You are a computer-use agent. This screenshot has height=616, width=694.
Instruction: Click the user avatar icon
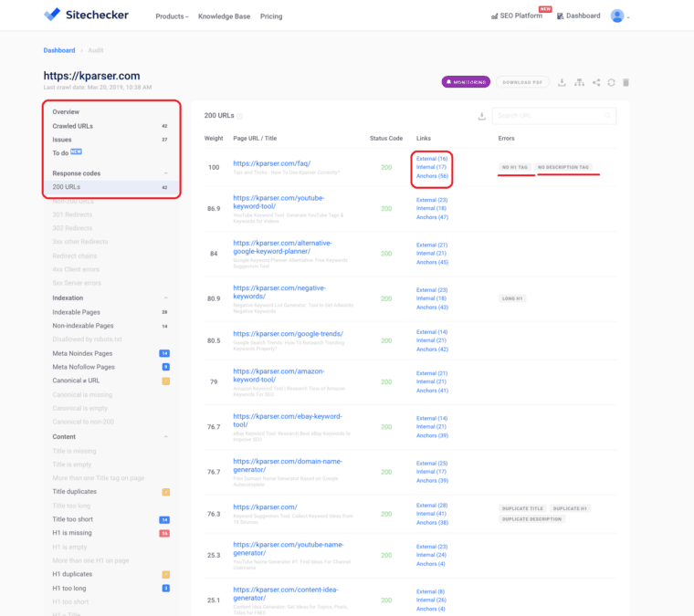[x=618, y=16]
